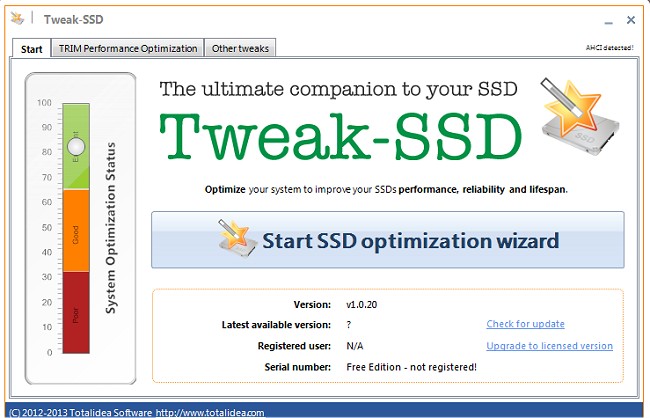
Task: Click the red Poor zone of gauge
Action: click(76, 312)
